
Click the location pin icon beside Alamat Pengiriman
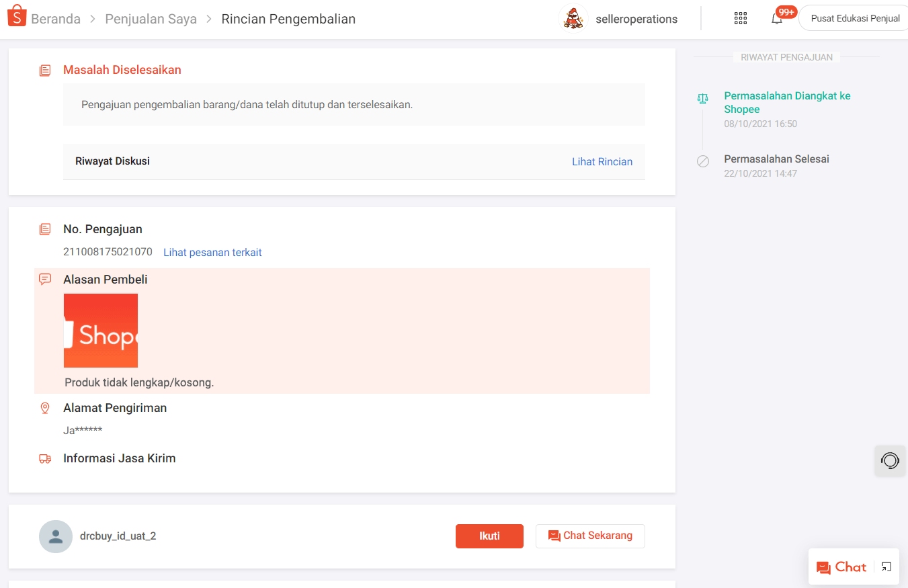pos(45,408)
